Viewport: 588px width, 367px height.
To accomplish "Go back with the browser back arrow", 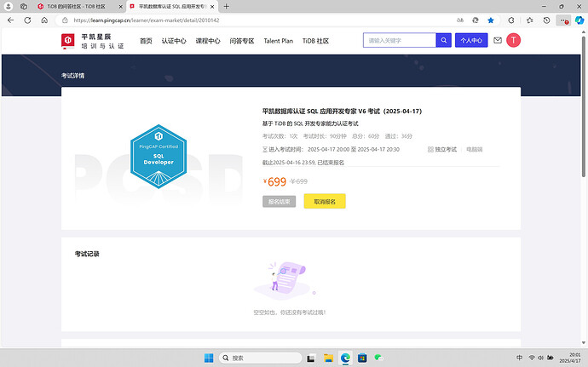I will [10, 20].
